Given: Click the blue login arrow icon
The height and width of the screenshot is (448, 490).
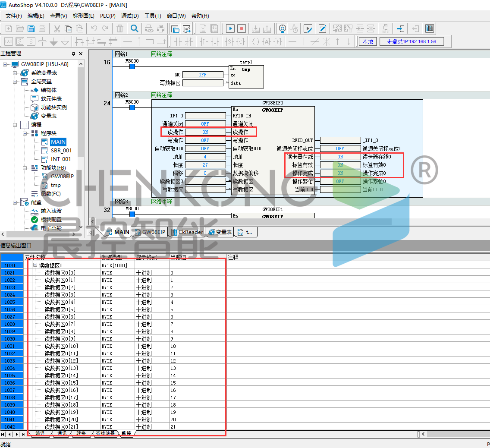Looking at the screenshot, I should [x=400, y=29].
